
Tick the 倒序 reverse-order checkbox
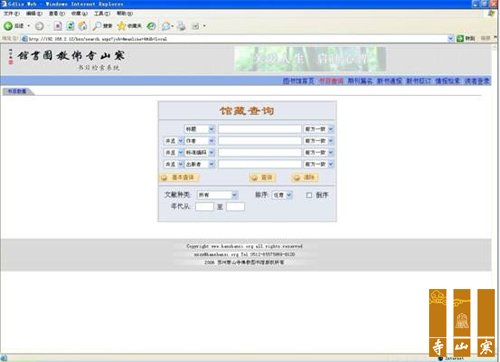click(309, 195)
